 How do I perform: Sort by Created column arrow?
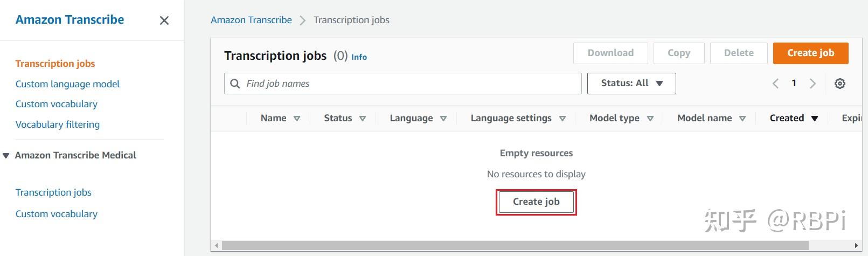[815, 119]
